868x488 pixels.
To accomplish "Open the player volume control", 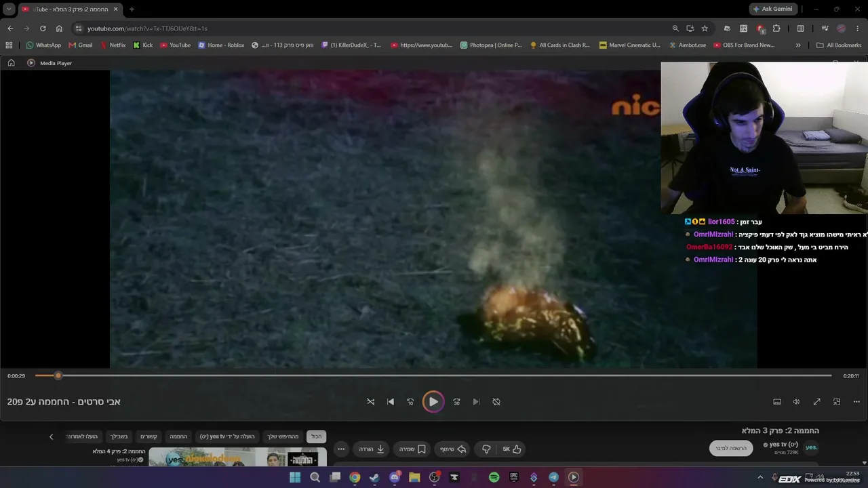I will [797, 402].
